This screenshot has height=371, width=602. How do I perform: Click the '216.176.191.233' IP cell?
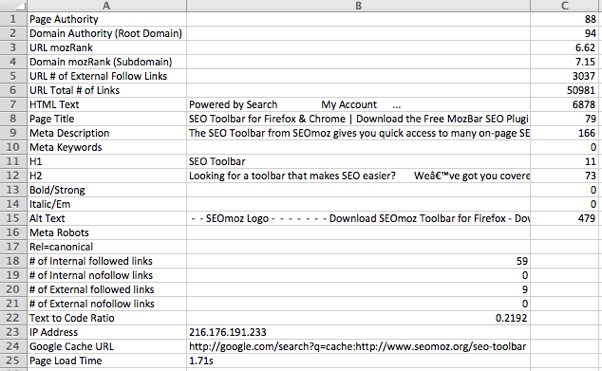(x=358, y=332)
